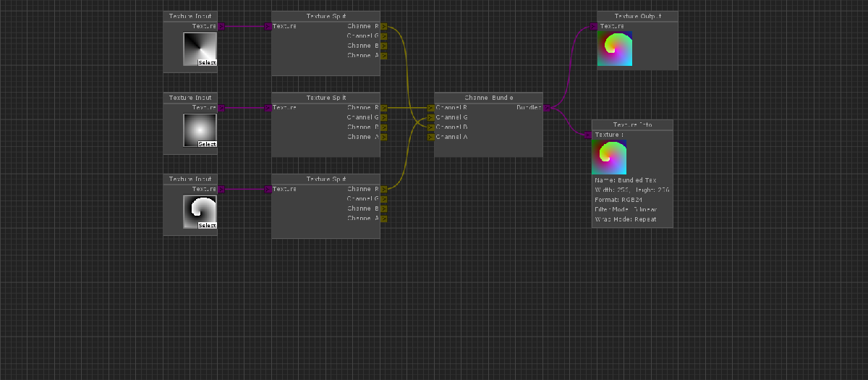Click Channel A output port of top Texture Split
Image resolution: width=868 pixels, height=380 pixels.
[383, 56]
